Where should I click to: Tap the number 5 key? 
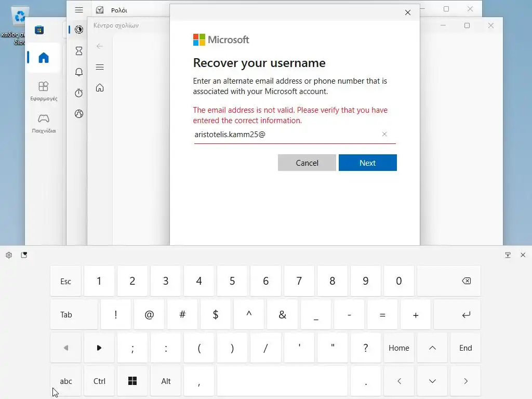(x=232, y=281)
